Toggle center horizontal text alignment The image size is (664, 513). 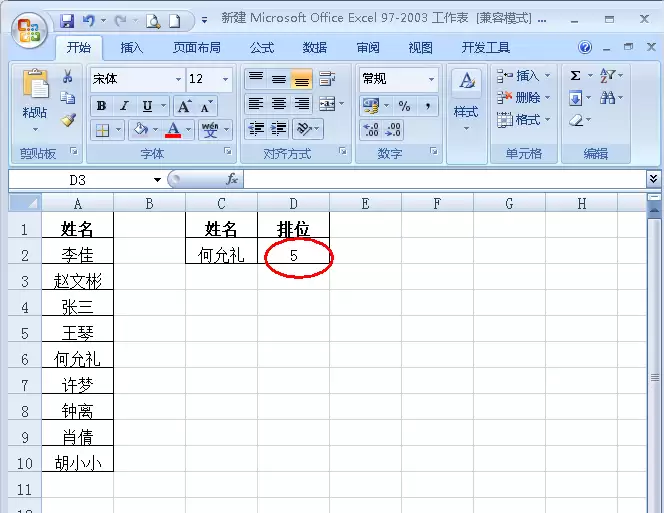click(279, 104)
